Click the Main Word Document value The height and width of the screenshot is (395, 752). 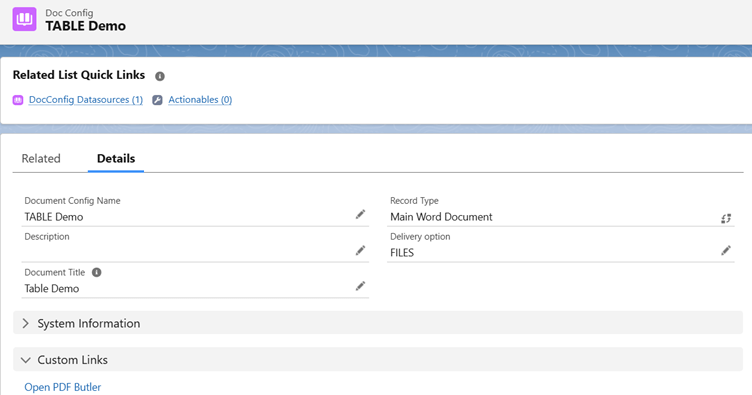click(441, 217)
